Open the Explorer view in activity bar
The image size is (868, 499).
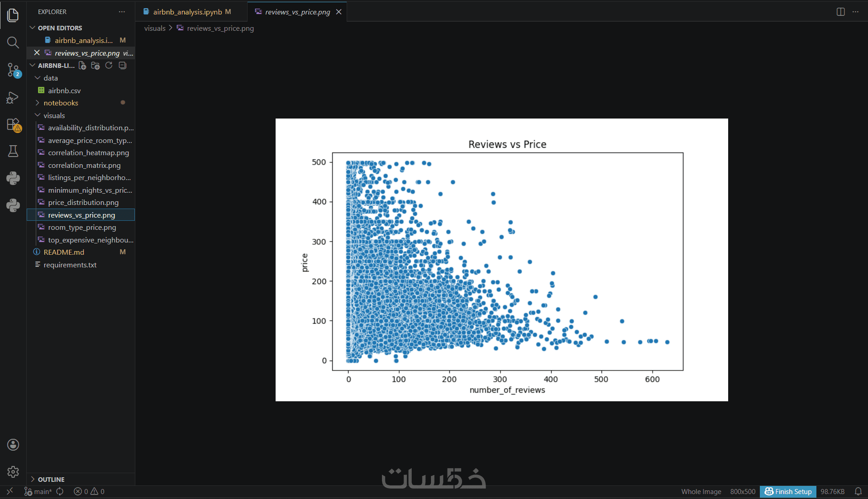click(13, 15)
